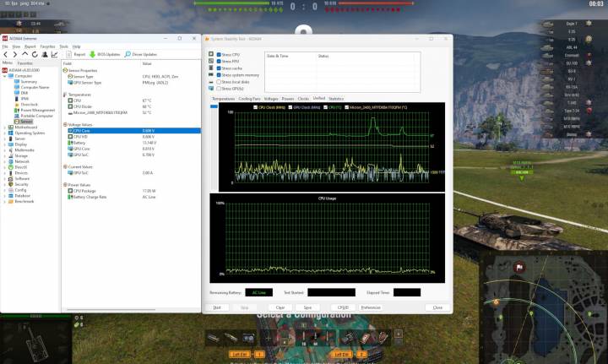Click the game minimap
This screenshot has width=608, height=364.
click(543, 308)
